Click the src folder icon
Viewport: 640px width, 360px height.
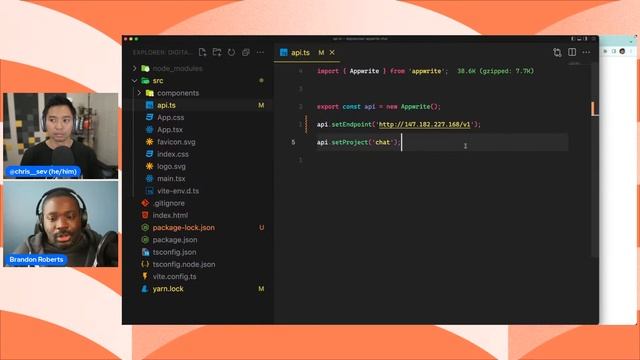pyautogui.click(x=145, y=80)
